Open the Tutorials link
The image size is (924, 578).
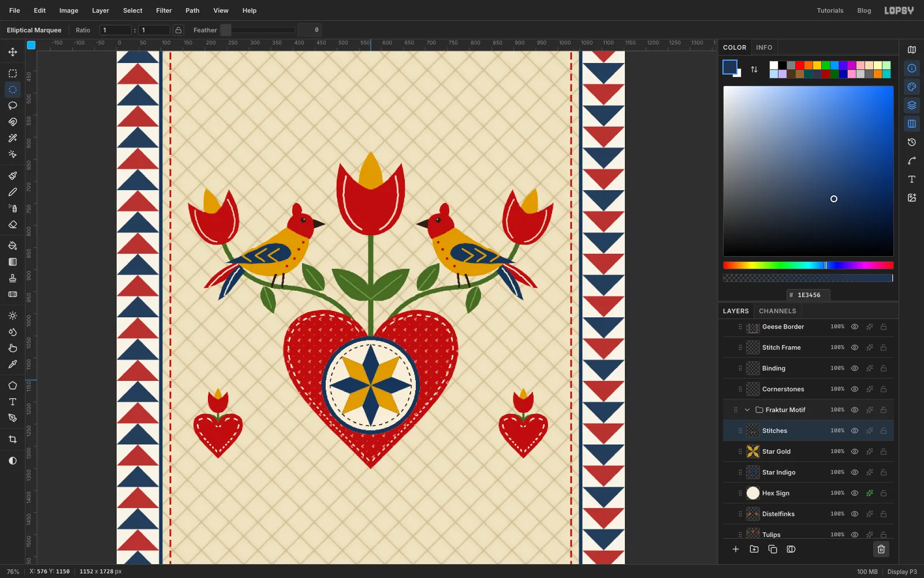pyautogui.click(x=830, y=10)
